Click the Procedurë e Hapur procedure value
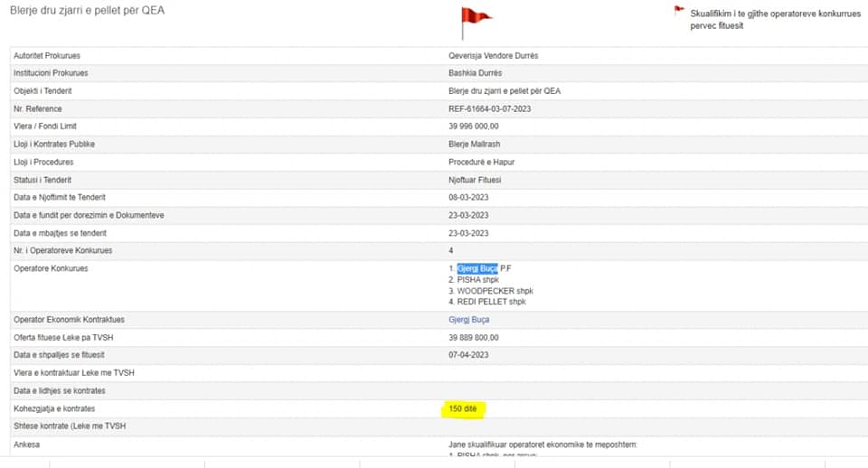Viewport: 868px width, 468px height. [x=482, y=162]
